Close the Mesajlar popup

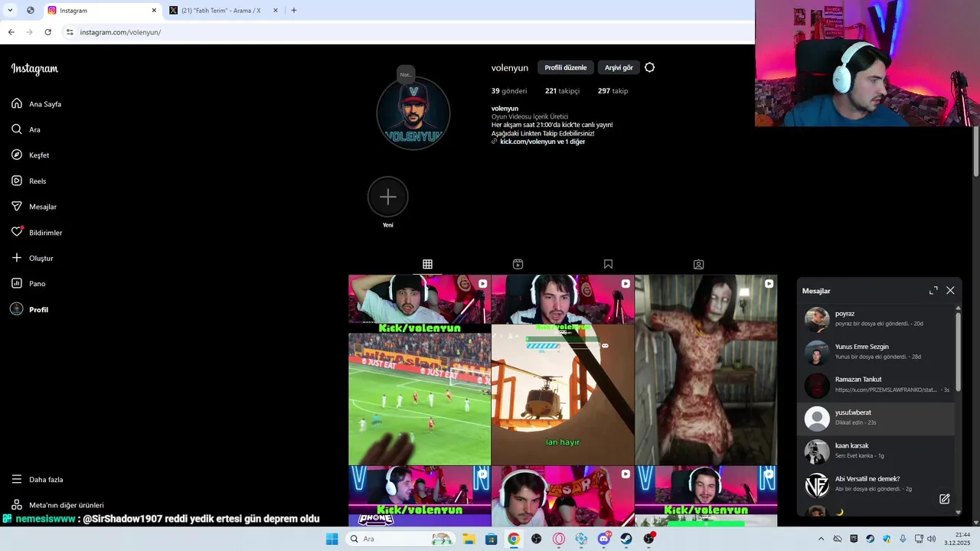click(950, 291)
